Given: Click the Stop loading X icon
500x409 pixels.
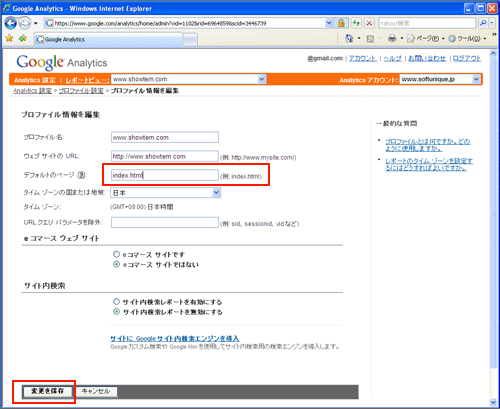Looking at the screenshot, I should pyautogui.click(x=369, y=23).
